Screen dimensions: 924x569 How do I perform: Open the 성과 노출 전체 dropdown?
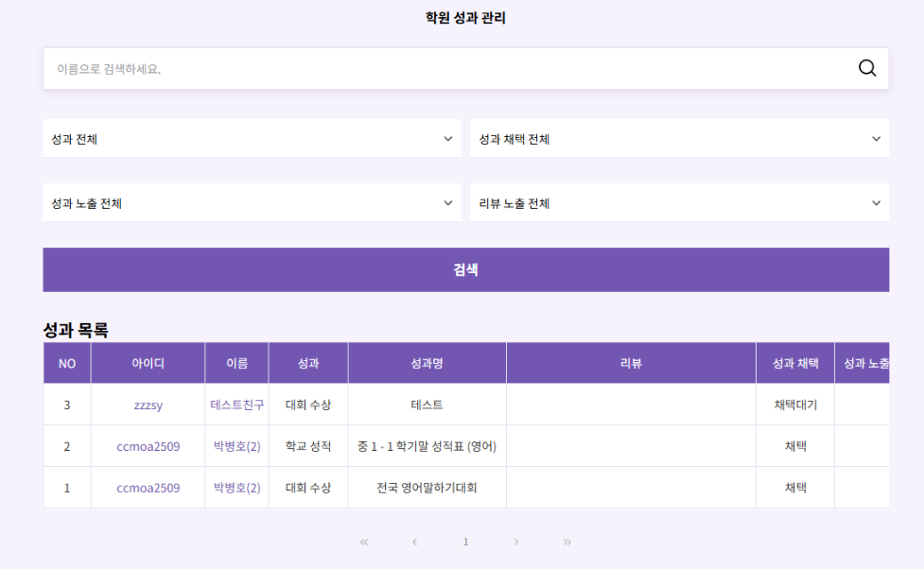(253, 202)
